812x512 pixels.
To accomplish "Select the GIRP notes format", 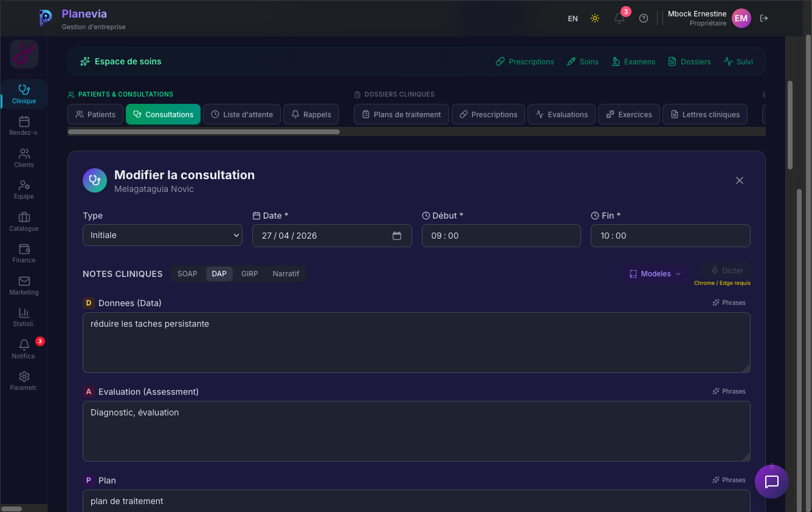I will coord(250,274).
